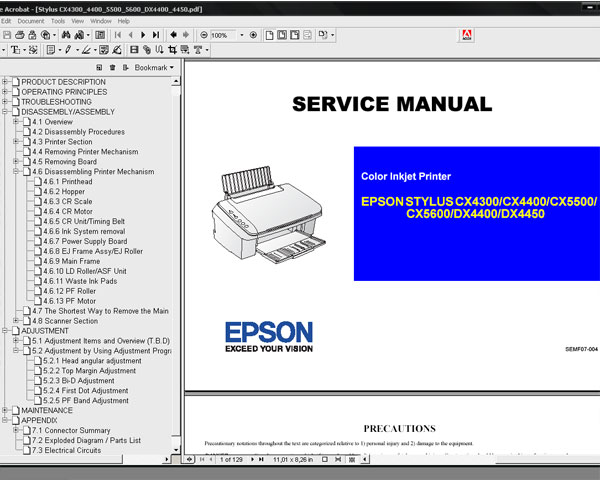Screen dimensions: 600x480
Task: Click the Go to Previous View arrow
Action: (x=173, y=35)
